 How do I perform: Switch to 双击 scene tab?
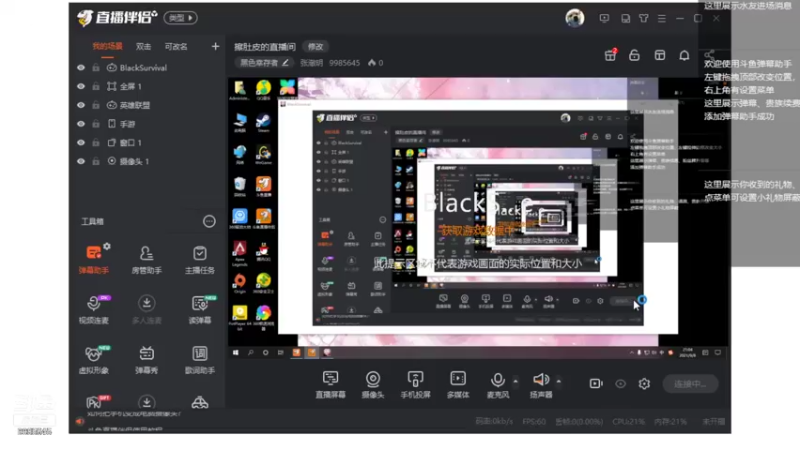(143, 46)
